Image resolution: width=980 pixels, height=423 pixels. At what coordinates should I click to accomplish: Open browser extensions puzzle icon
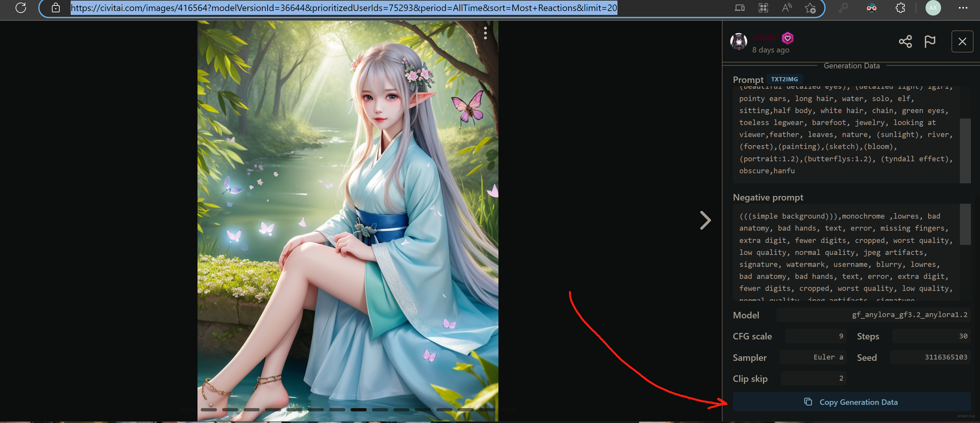pyautogui.click(x=900, y=7)
